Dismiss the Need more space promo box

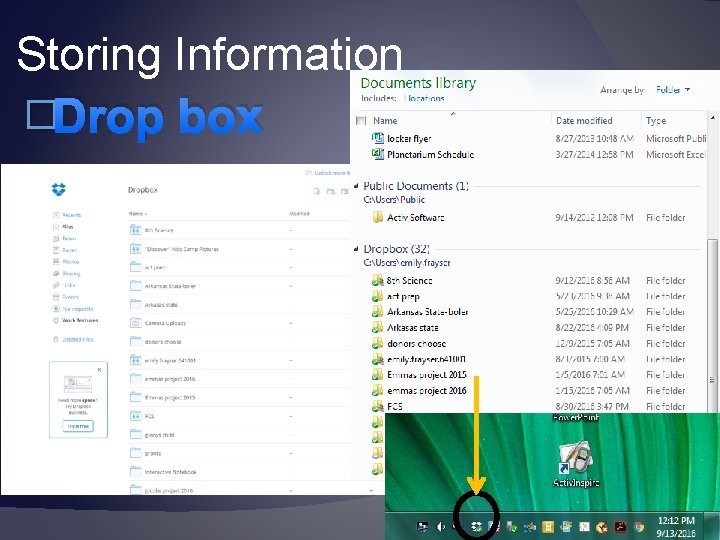(100, 369)
